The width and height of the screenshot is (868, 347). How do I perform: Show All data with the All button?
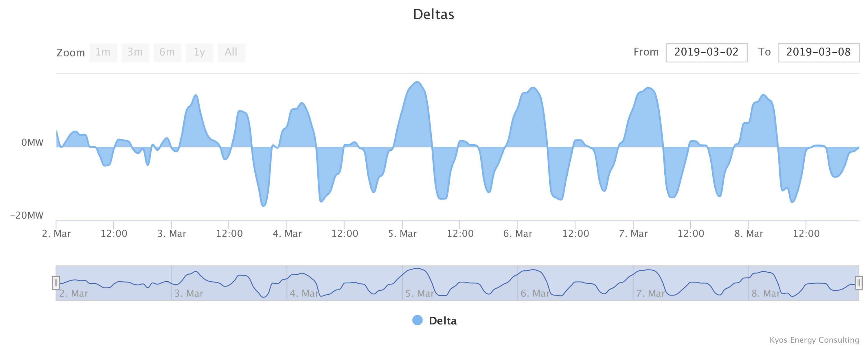click(x=231, y=53)
